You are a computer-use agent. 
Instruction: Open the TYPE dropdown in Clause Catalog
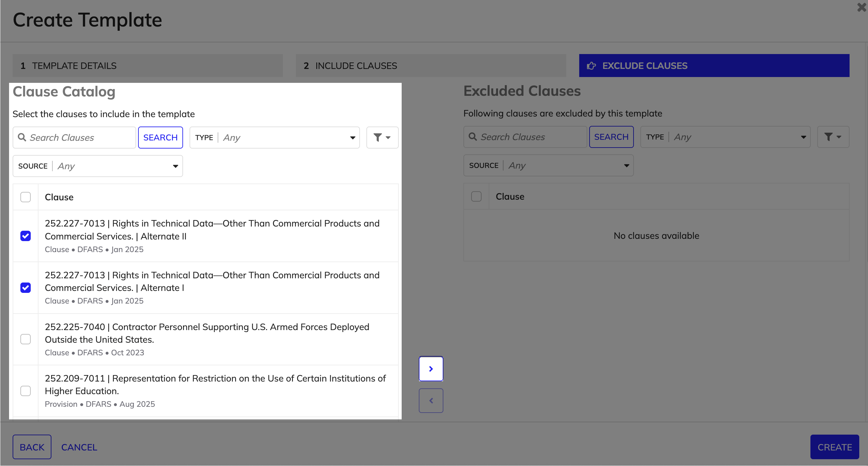[x=274, y=137]
